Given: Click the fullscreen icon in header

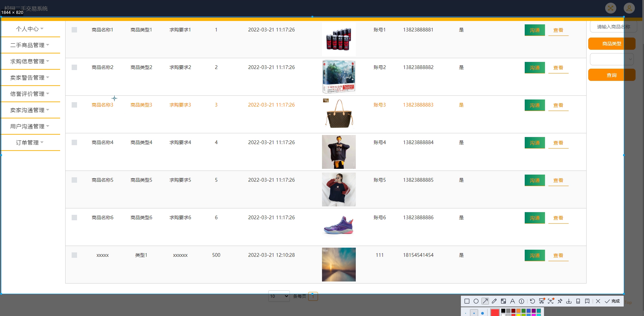Looking at the screenshot, I should tap(611, 8).
